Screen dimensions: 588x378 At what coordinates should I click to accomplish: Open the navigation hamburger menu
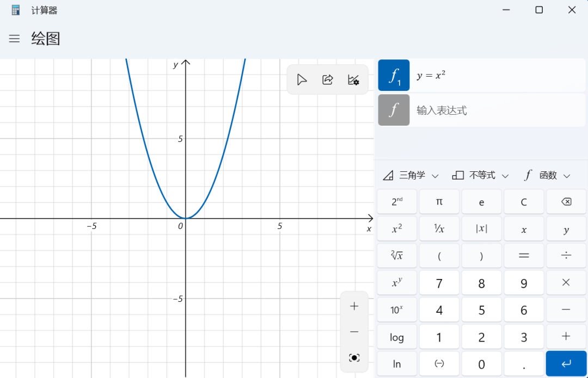point(14,39)
